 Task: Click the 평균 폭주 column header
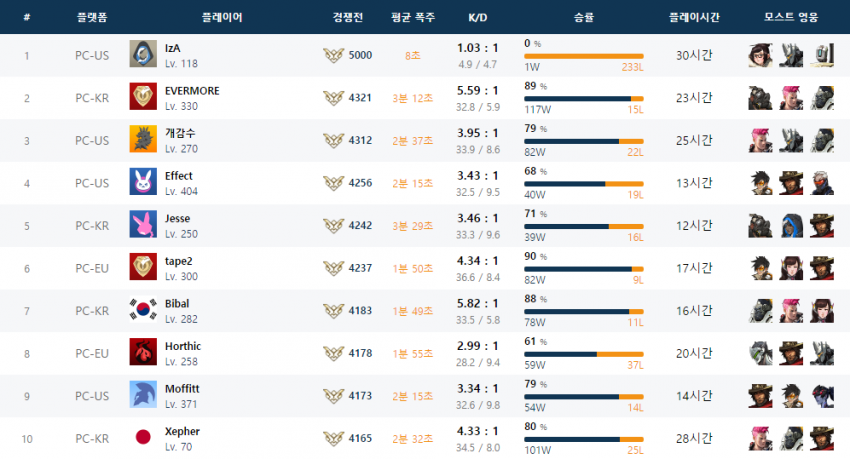413,18
